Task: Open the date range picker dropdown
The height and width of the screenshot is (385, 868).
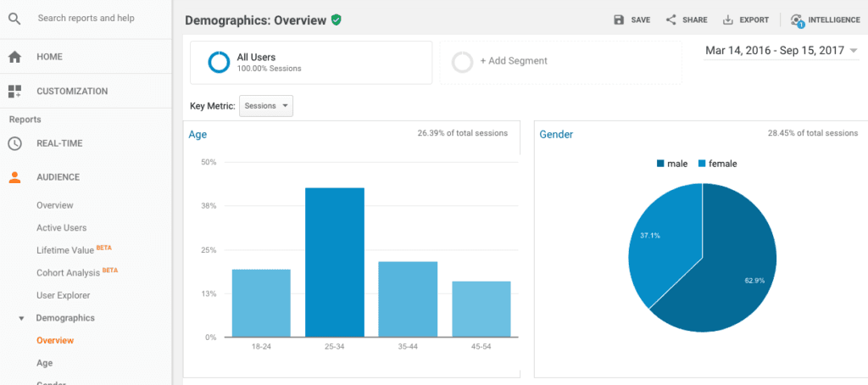Action: (781, 51)
